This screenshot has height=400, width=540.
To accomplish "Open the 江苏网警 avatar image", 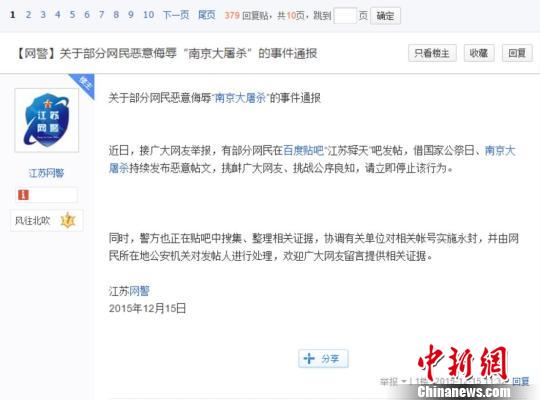I will pos(47,120).
